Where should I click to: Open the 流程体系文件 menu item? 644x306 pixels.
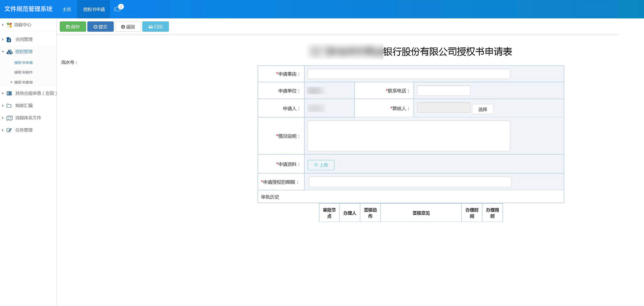tap(28, 118)
